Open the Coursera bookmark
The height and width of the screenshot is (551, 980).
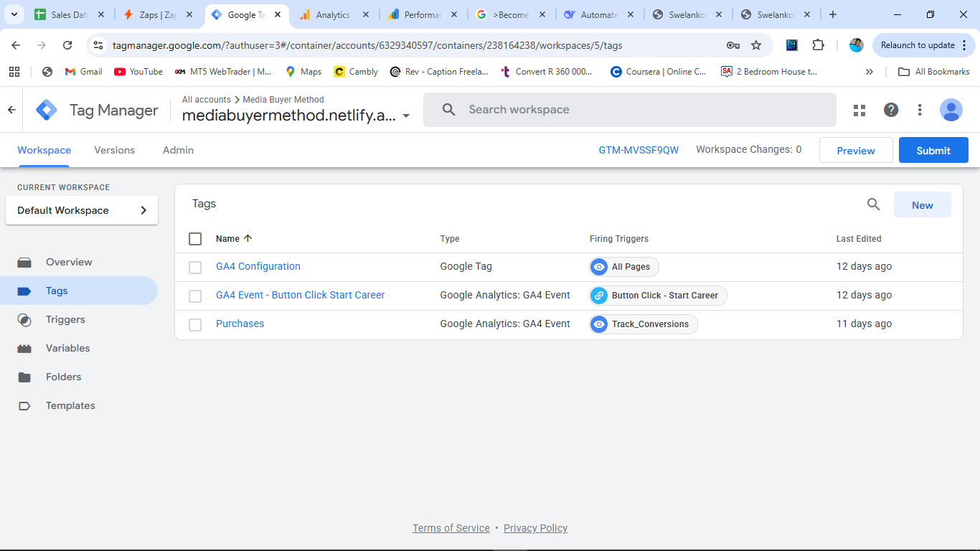click(658, 72)
